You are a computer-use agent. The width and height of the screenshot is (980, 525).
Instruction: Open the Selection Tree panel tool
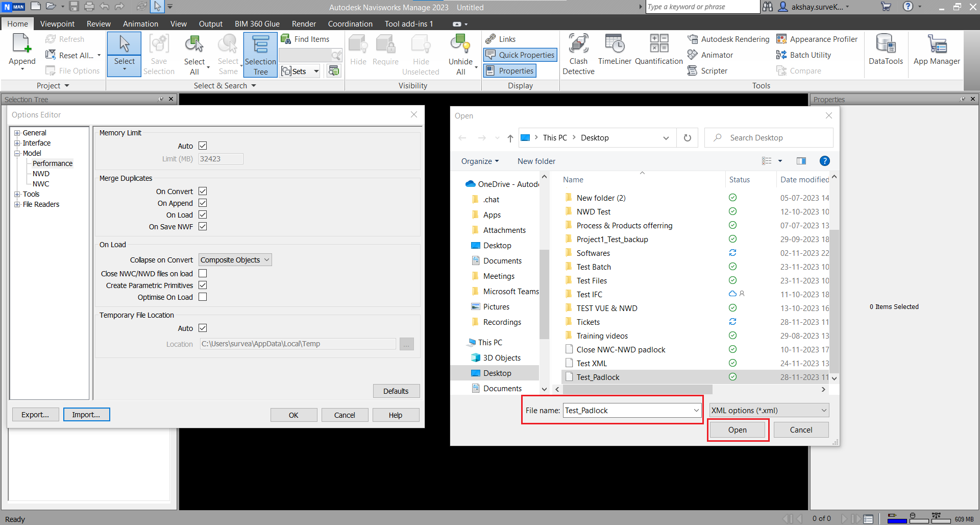tap(260, 55)
